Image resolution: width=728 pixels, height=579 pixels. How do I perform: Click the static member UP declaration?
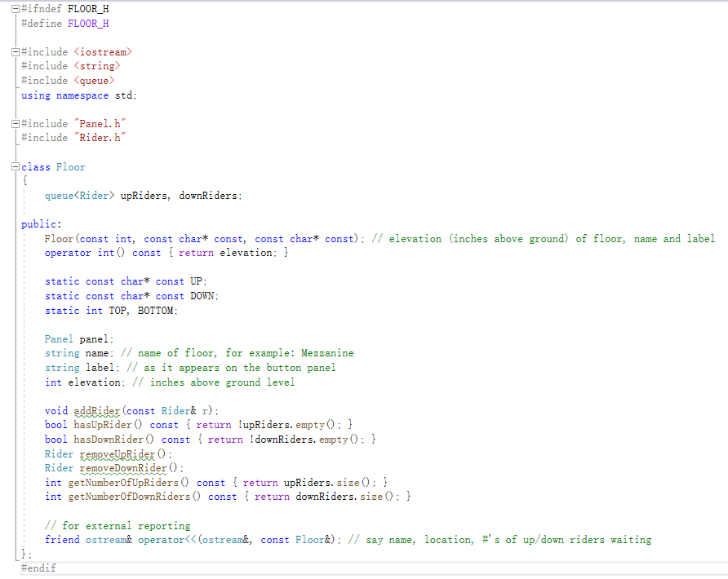122,281
